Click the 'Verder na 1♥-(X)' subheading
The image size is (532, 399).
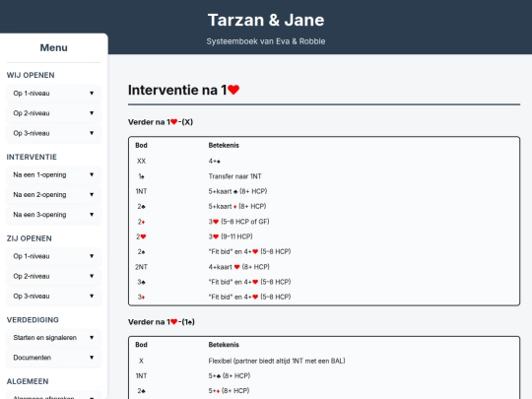click(x=161, y=122)
